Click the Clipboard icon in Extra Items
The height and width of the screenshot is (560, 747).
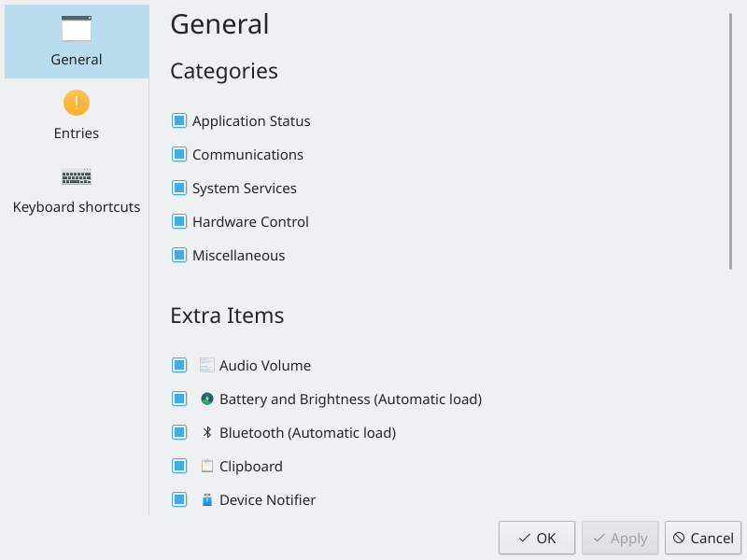pyautogui.click(x=206, y=466)
